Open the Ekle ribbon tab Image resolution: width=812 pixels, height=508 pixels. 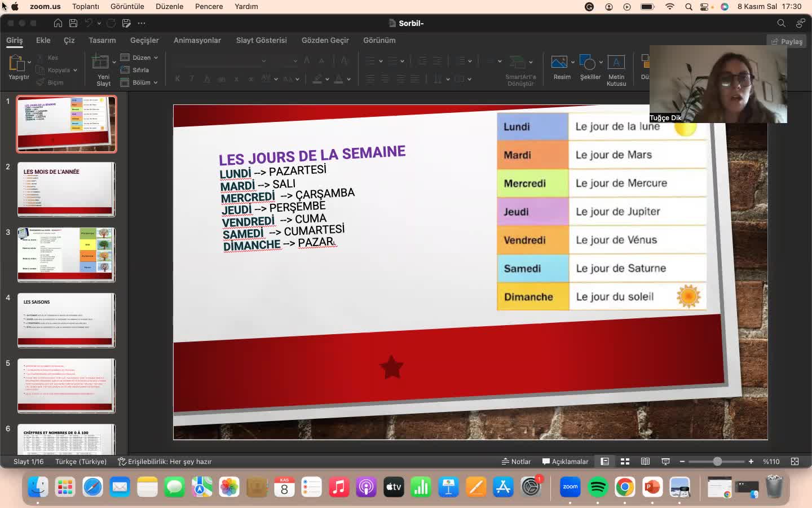(43, 40)
